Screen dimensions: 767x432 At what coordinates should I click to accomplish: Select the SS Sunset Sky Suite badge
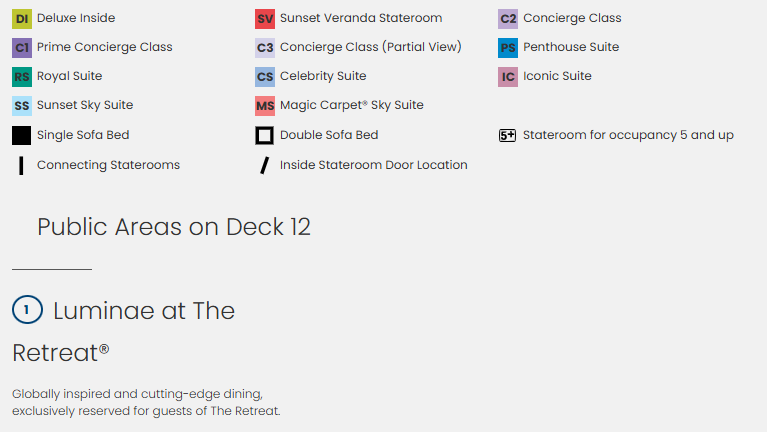(22, 105)
